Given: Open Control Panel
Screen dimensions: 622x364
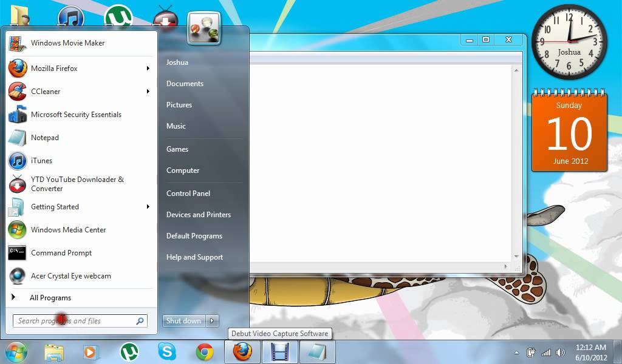Looking at the screenshot, I should pyautogui.click(x=188, y=194).
